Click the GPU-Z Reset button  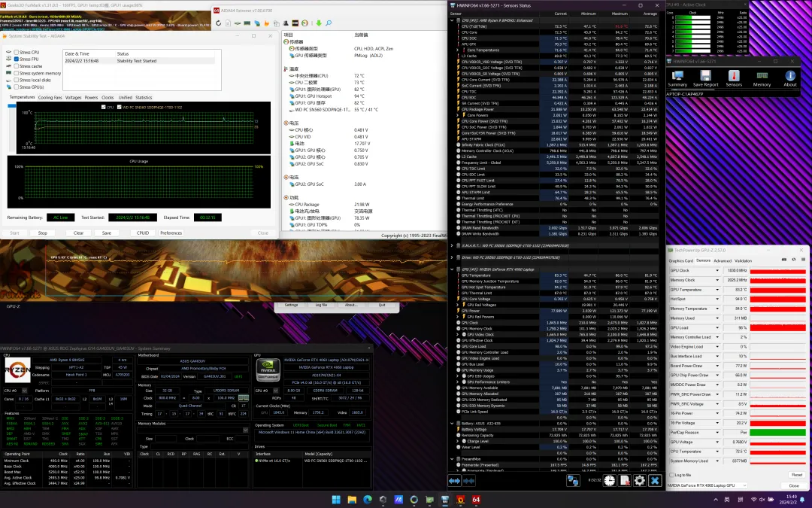coord(796,475)
